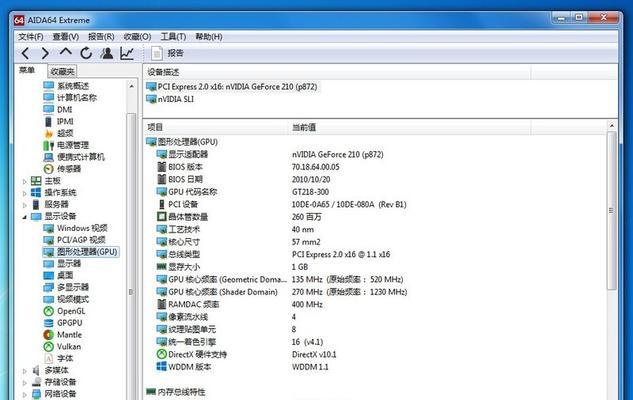Select the nVIDIA SLI device entry

coord(170,99)
